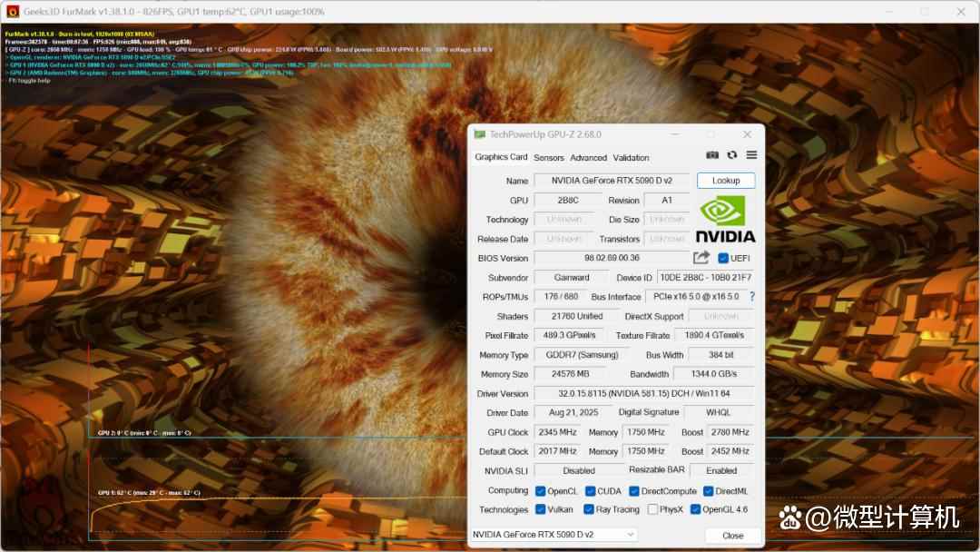Image resolution: width=980 pixels, height=552 pixels.
Task: Click the Digital Signature WHQL field
Action: 718,412
